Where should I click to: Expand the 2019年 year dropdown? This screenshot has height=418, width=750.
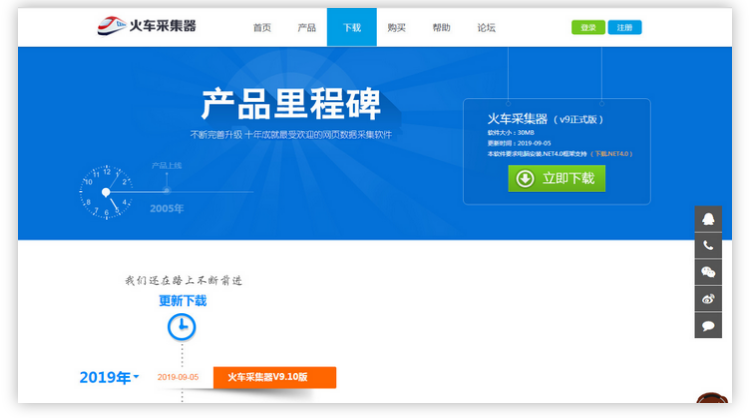pos(109,378)
